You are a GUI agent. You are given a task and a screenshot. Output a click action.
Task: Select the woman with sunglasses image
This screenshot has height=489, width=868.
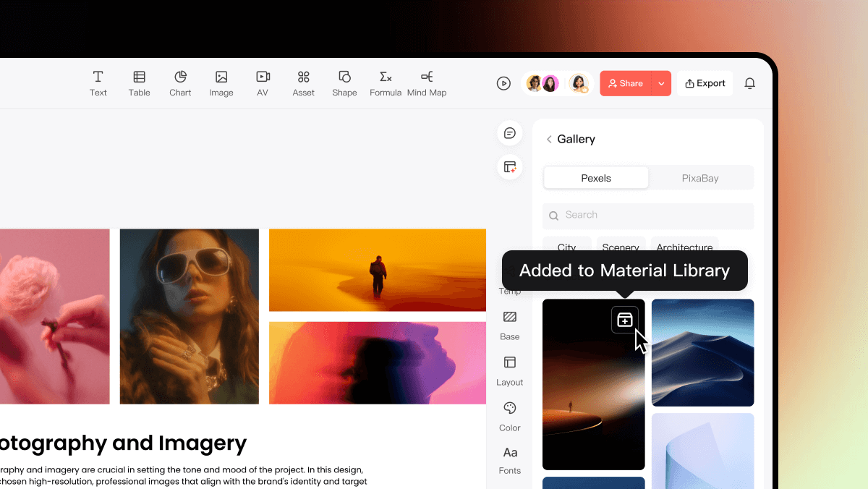point(190,317)
